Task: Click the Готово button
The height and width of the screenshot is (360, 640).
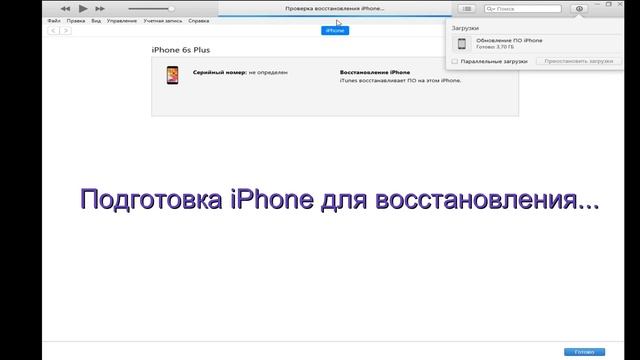Action: tap(584, 352)
